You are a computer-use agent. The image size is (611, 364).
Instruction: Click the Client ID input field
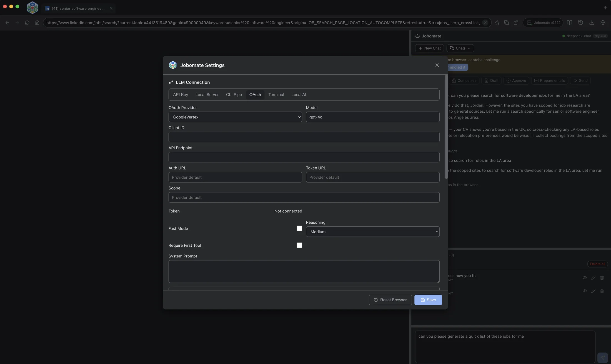304,137
